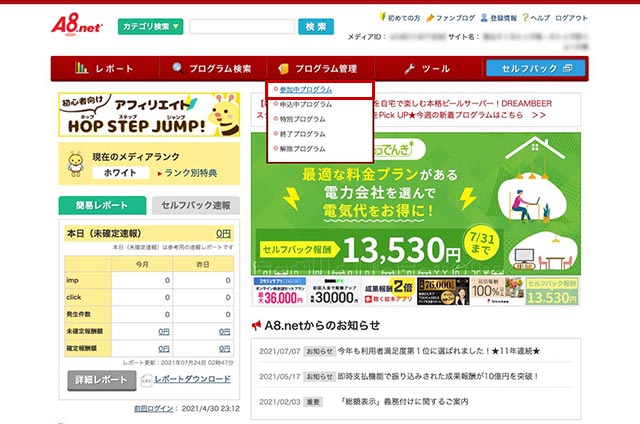Click the magnifier icon on プログラム検索
This screenshot has width=640, height=424.
point(178,68)
